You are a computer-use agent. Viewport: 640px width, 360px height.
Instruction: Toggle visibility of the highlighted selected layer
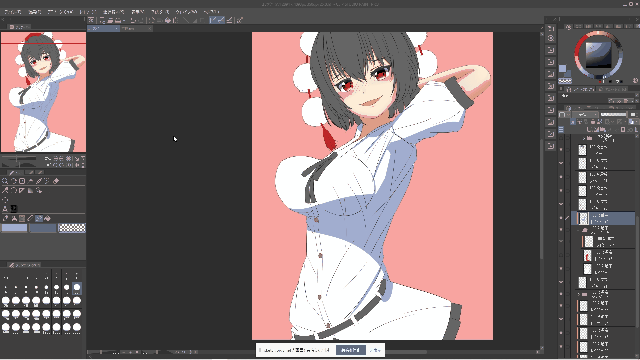[x=561, y=218]
